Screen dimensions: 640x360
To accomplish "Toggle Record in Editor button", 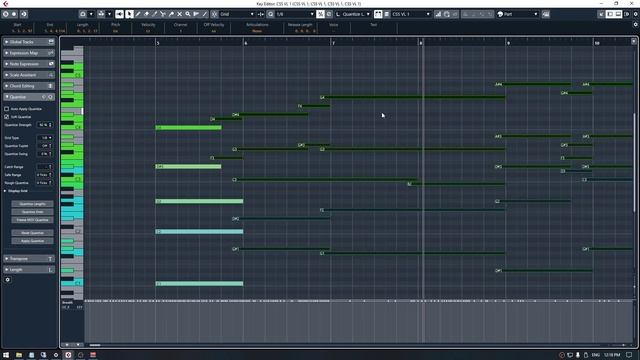I will pos(14,14).
